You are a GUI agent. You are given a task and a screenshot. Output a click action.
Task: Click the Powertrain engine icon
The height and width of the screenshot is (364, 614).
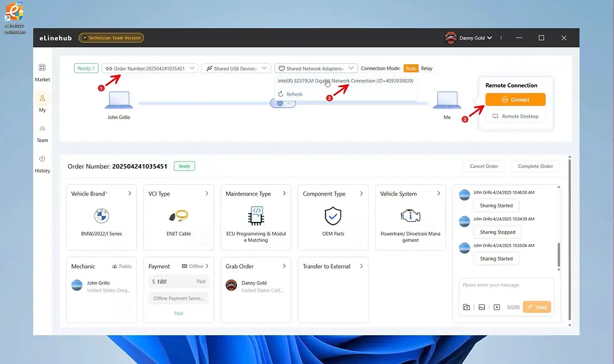tap(410, 216)
